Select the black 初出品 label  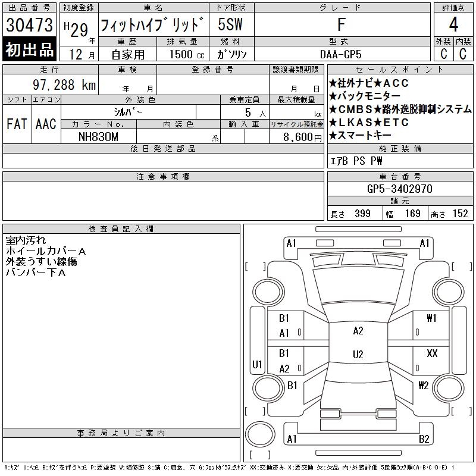[29, 49]
